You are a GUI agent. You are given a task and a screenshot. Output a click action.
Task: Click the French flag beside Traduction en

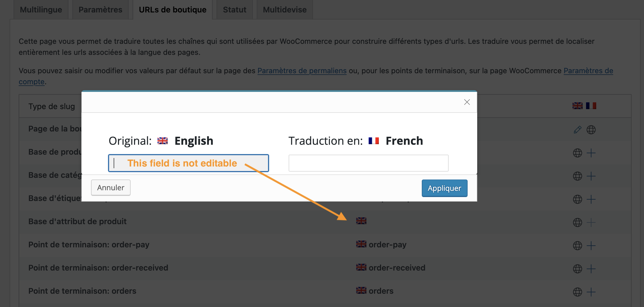[373, 141]
